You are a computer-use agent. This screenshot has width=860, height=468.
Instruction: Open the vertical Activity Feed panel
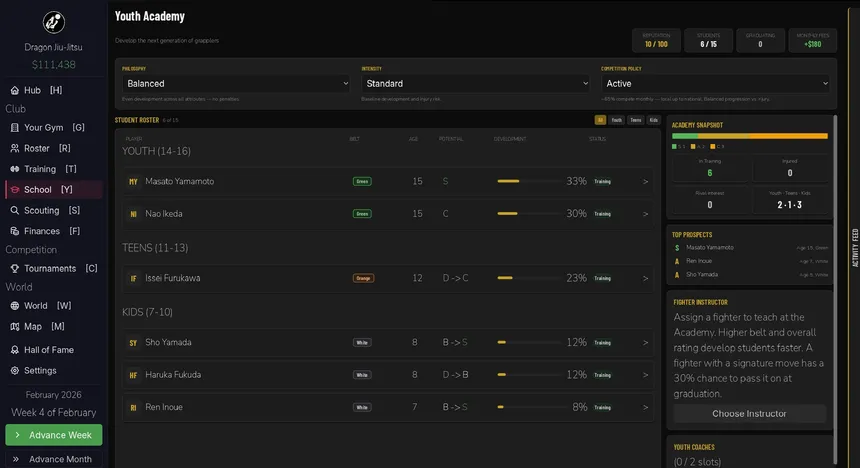click(x=855, y=248)
